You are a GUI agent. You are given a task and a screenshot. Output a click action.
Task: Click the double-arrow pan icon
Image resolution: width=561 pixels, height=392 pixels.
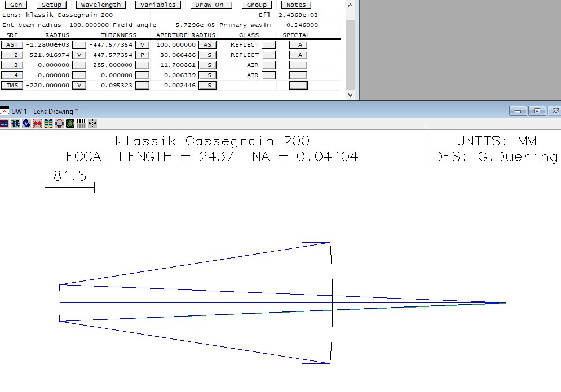(92, 124)
